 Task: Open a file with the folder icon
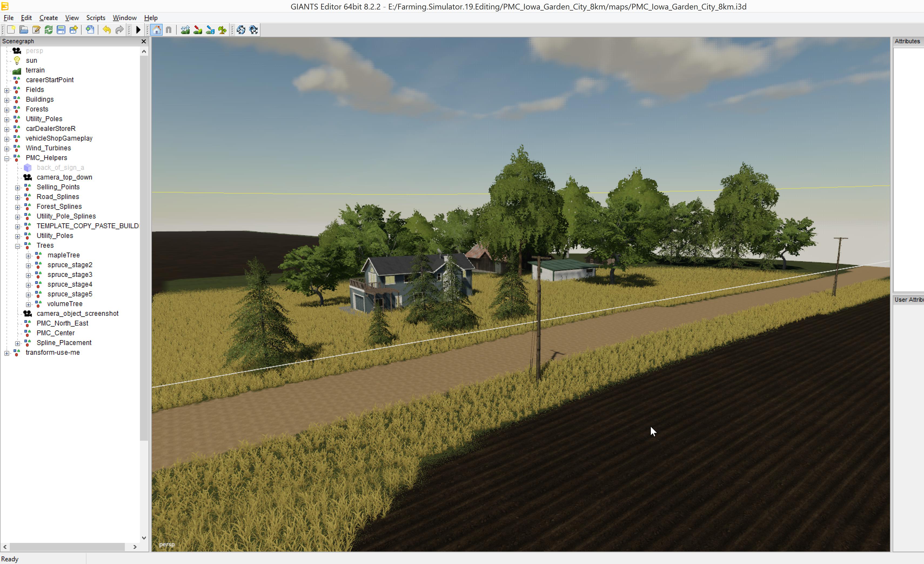click(x=24, y=30)
